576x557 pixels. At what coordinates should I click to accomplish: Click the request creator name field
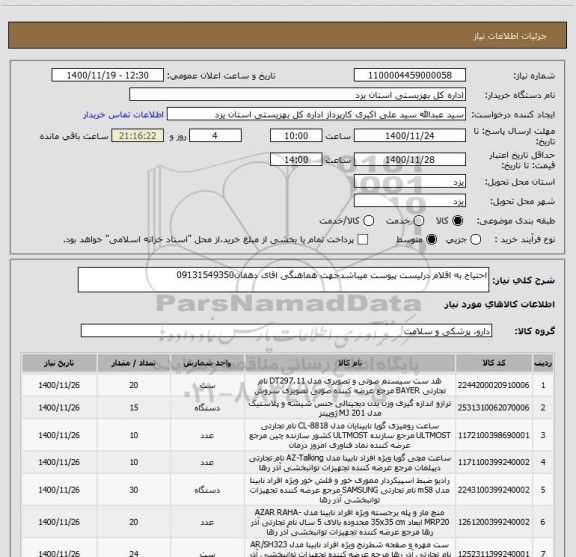tap(316, 115)
